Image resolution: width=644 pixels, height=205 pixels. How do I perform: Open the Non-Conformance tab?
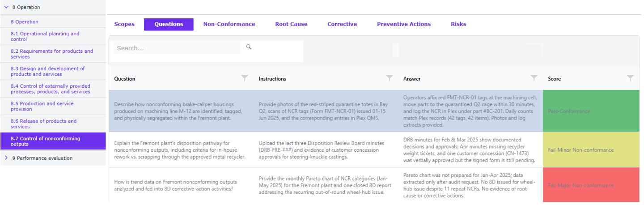coord(229,24)
